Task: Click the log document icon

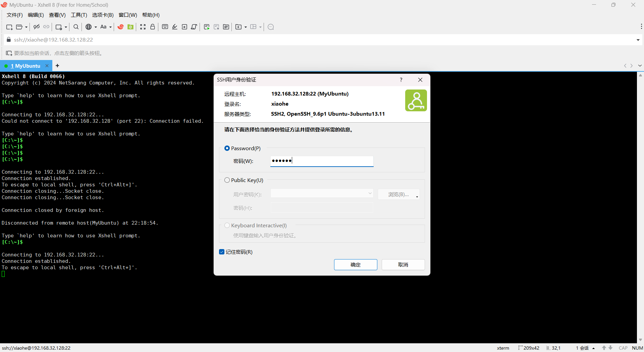Action: click(x=226, y=27)
